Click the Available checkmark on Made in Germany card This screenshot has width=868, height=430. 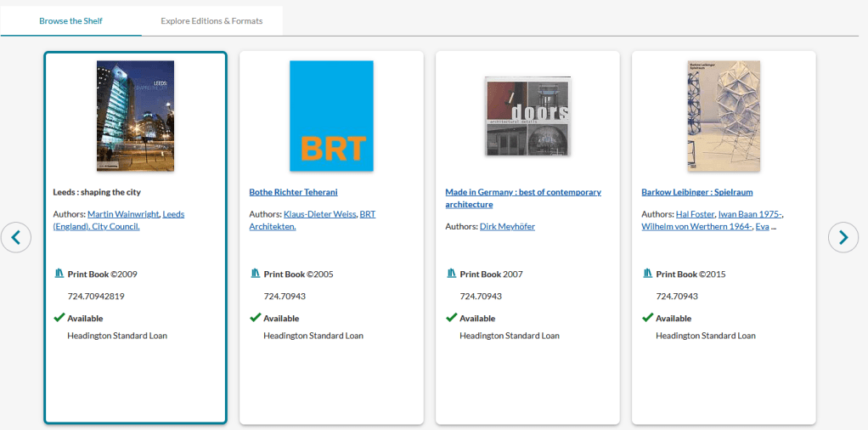pos(451,318)
